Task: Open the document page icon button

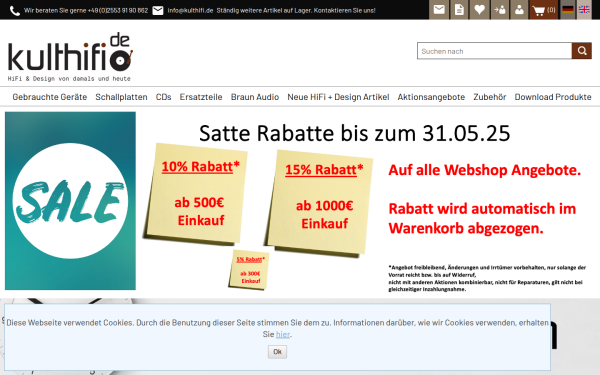Action: point(459,10)
